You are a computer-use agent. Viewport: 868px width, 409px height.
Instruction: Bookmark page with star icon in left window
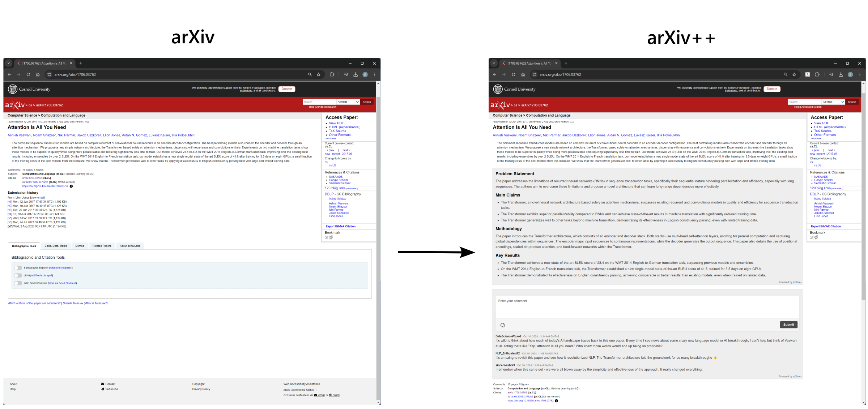point(319,74)
